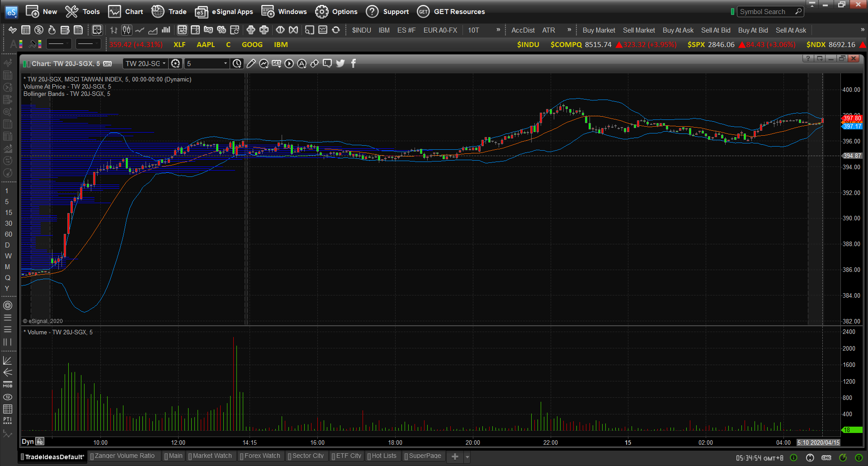
Task: Open the Support menu
Action: click(387, 12)
